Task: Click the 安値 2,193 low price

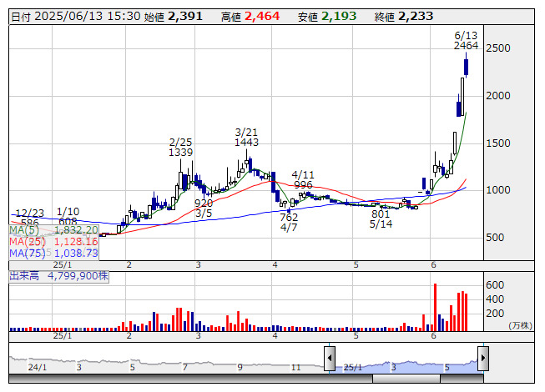Action: point(327,17)
